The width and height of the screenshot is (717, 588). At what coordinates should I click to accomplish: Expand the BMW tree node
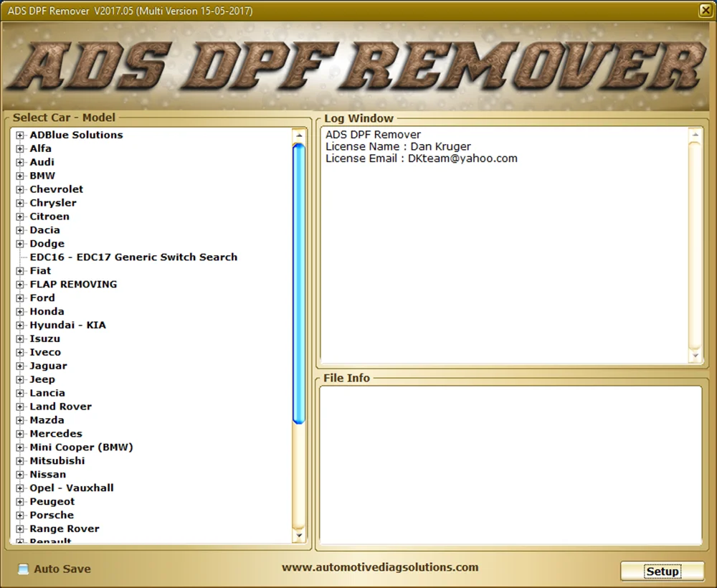(19, 176)
